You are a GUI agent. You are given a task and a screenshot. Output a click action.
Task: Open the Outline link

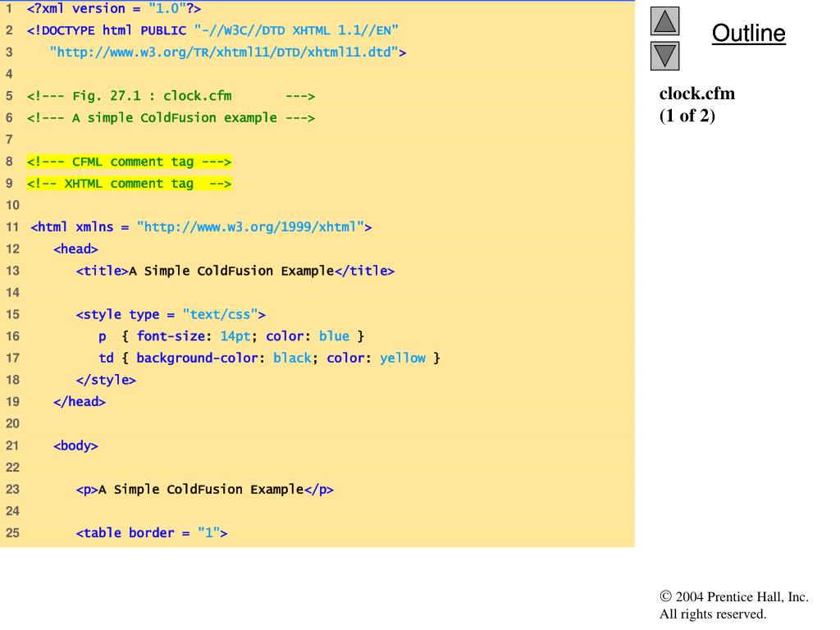click(748, 33)
